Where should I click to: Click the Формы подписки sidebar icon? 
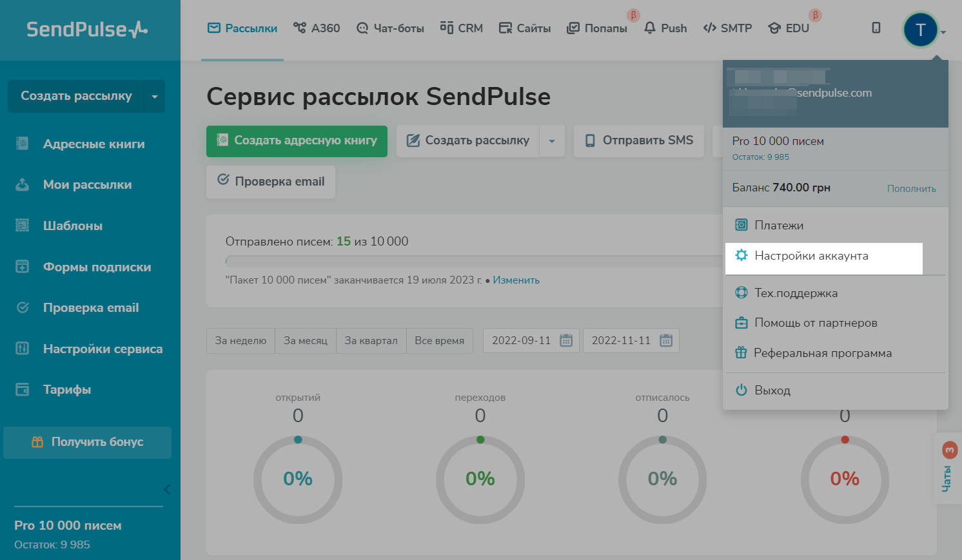coord(22,267)
